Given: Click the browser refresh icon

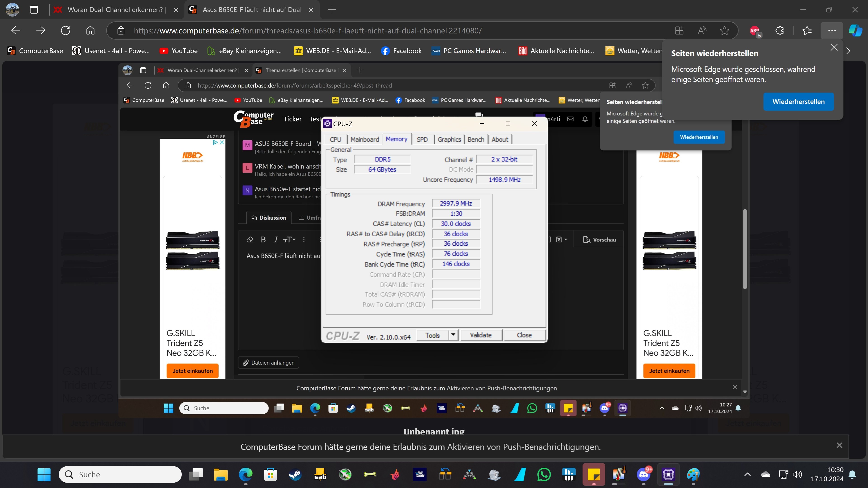Looking at the screenshot, I should tap(65, 31).
